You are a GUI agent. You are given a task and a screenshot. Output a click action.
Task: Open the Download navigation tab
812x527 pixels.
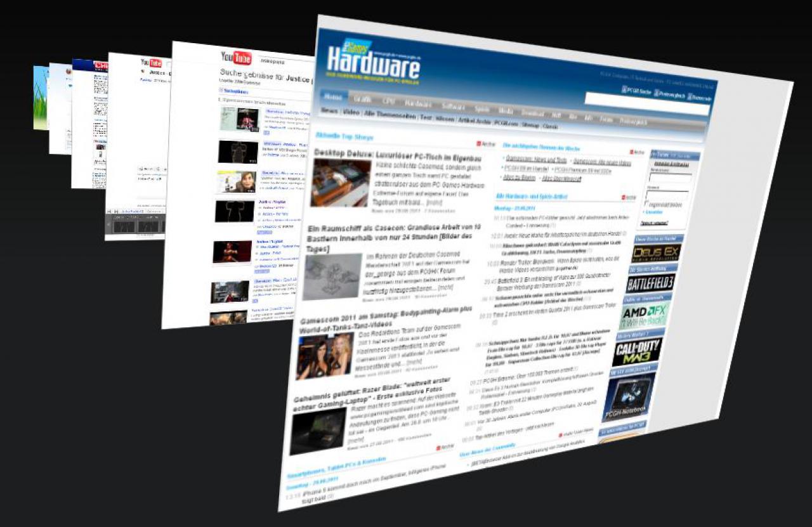pyautogui.click(x=533, y=112)
